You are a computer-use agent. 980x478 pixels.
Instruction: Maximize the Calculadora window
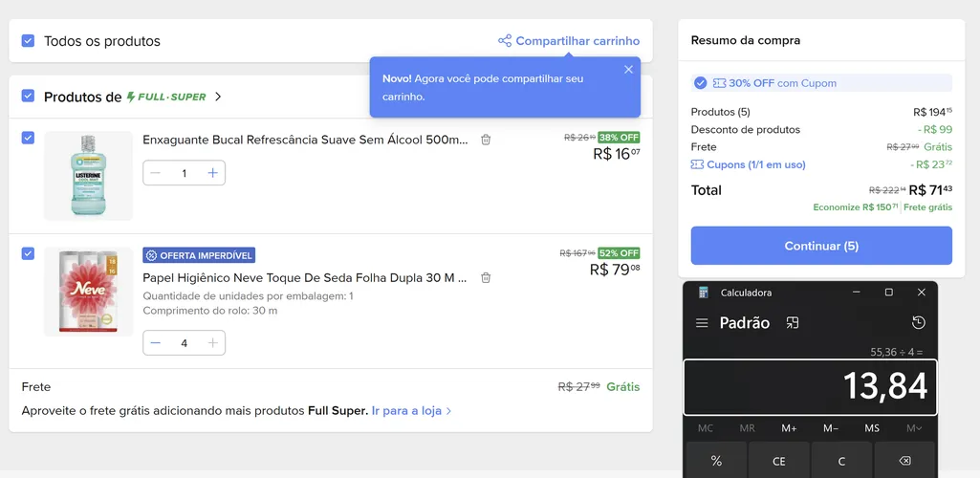pyautogui.click(x=889, y=293)
